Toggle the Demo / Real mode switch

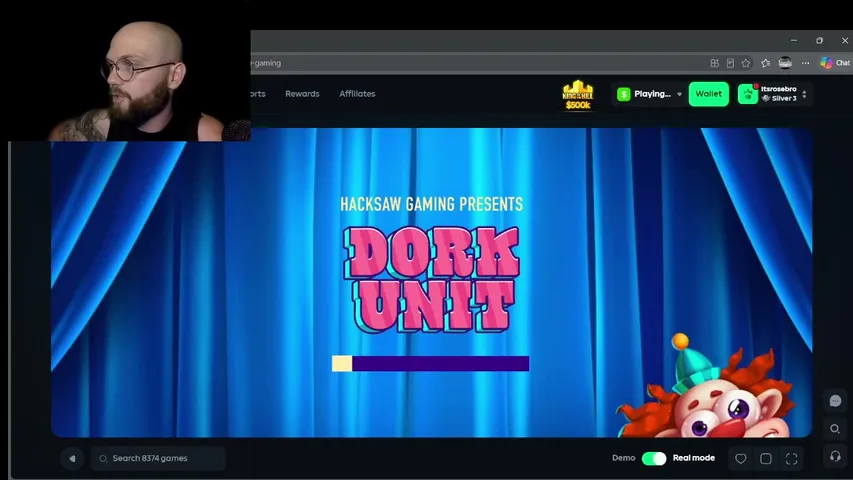tap(654, 458)
